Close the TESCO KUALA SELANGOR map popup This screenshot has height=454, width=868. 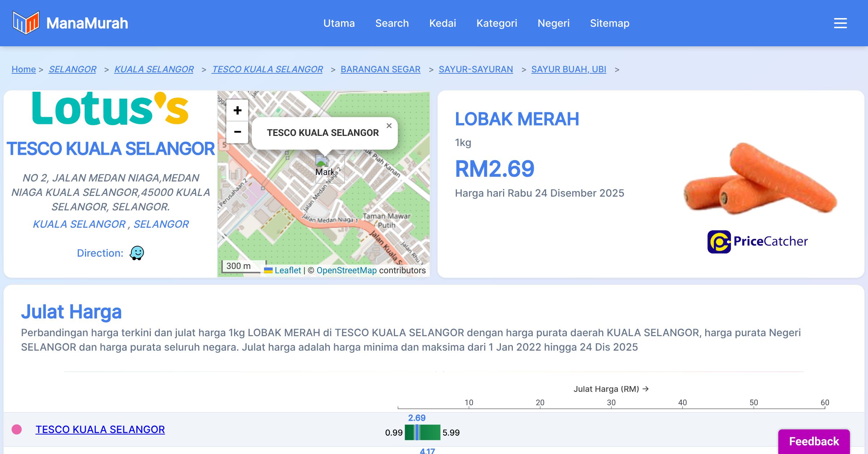389,126
